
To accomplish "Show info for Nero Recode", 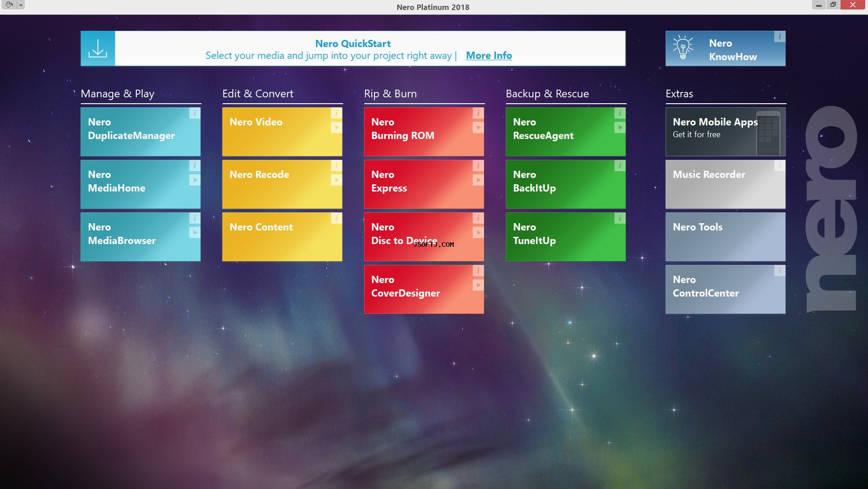I will pyautogui.click(x=336, y=166).
